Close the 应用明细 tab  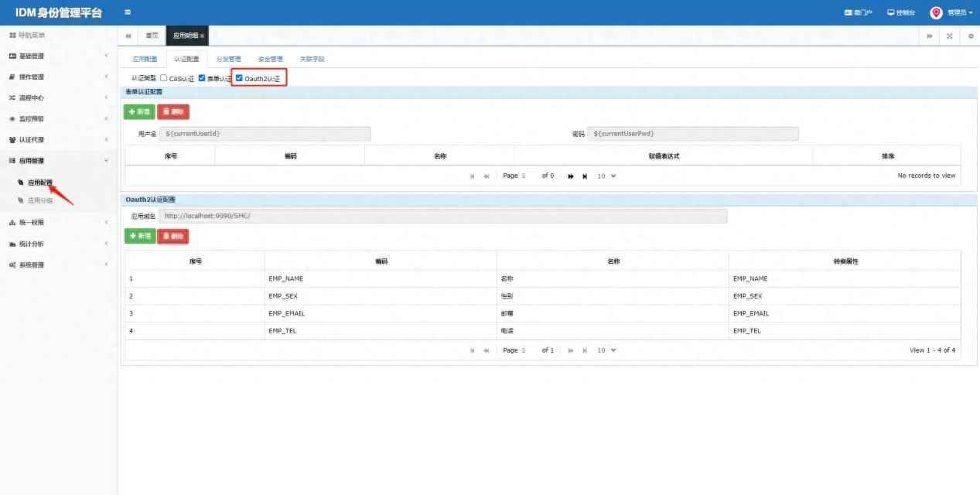pos(203,36)
